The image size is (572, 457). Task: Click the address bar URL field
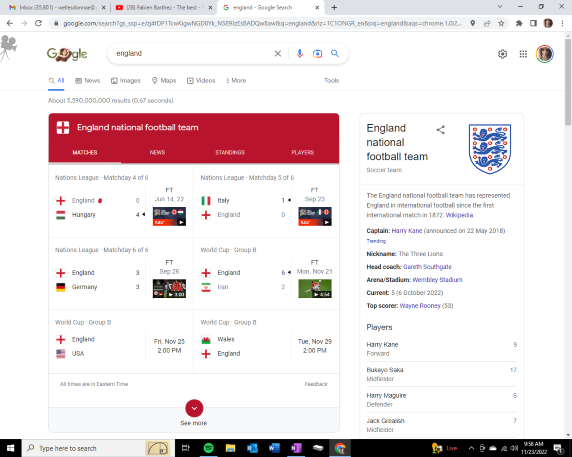pyautogui.click(x=262, y=23)
